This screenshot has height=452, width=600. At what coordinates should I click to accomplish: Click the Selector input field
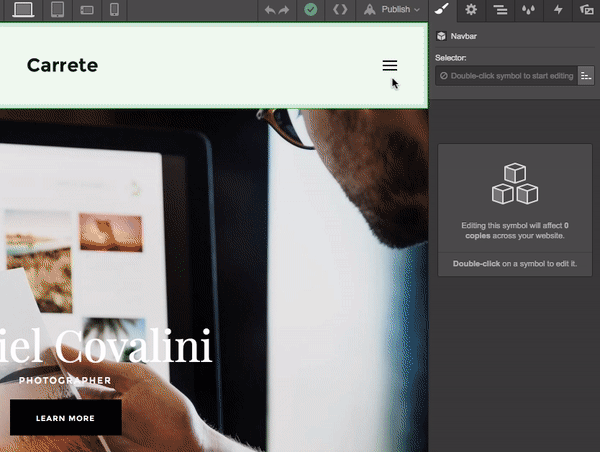coord(506,76)
